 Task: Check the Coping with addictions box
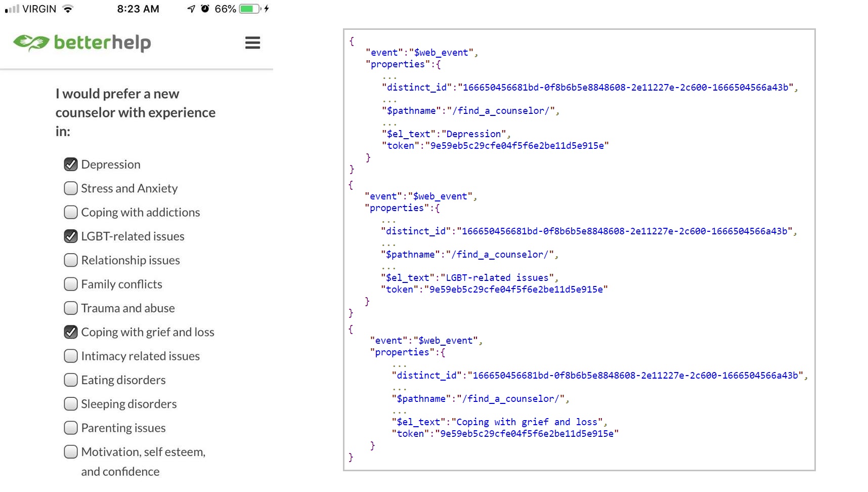pyautogui.click(x=71, y=212)
